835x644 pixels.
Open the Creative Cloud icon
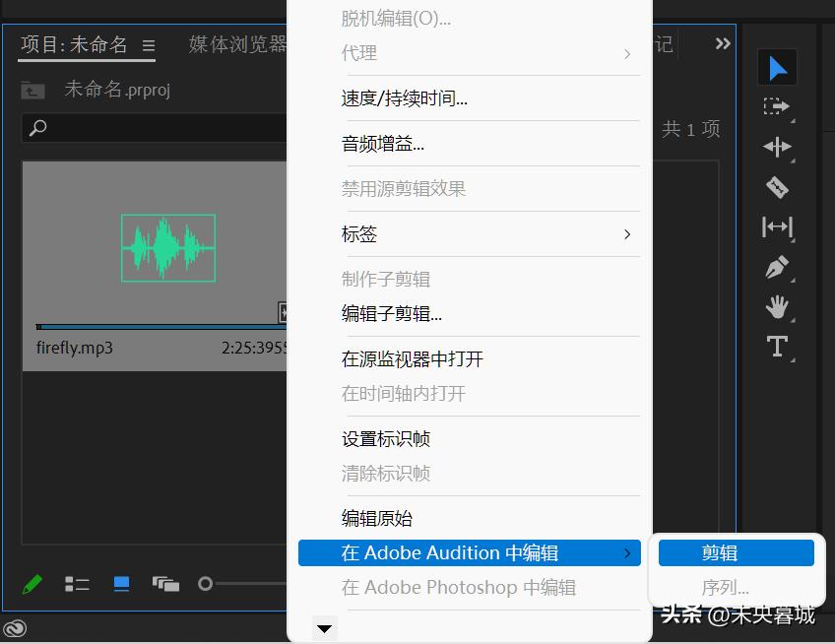click(16, 627)
